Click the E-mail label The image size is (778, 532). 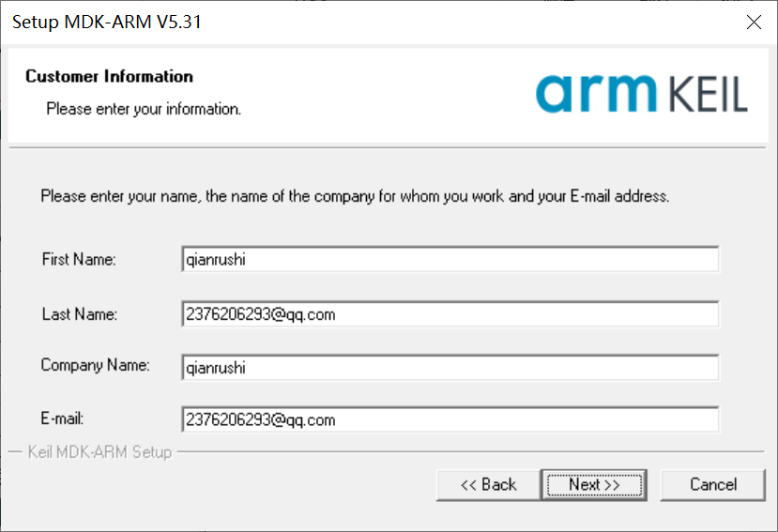coord(64,418)
